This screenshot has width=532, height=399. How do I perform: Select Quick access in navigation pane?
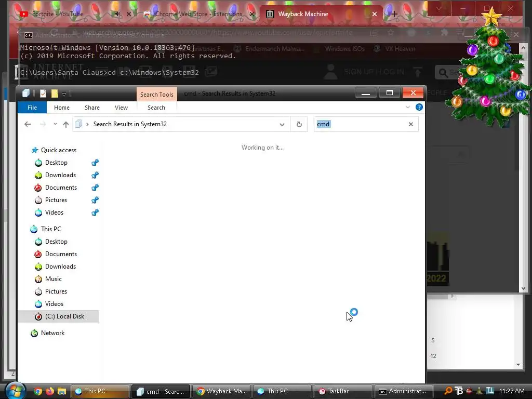[58, 150]
